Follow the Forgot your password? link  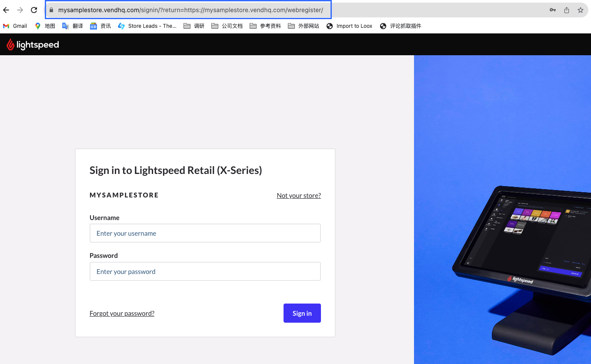[x=122, y=313]
